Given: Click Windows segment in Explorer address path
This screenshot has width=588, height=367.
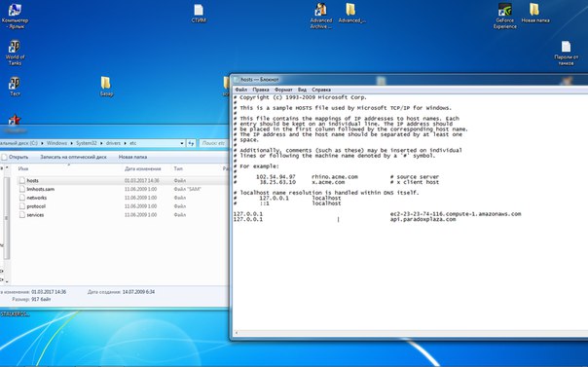Looking at the screenshot, I should click(57, 143).
